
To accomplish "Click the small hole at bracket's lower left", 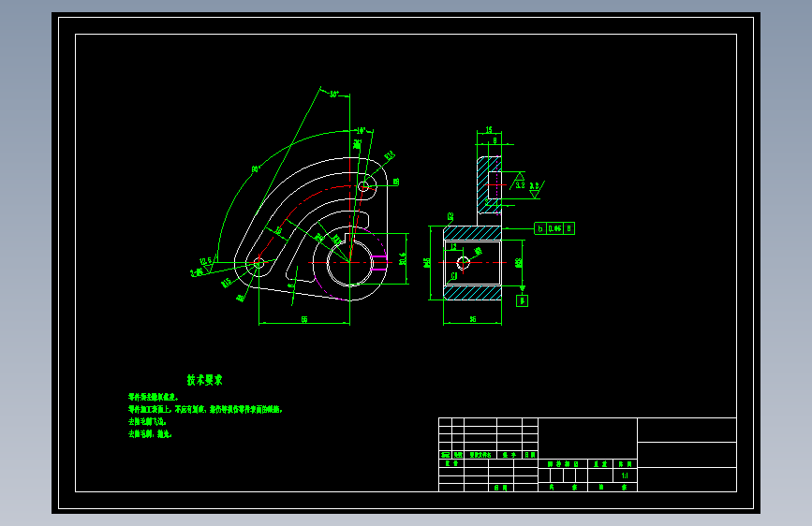I will (x=258, y=264).
